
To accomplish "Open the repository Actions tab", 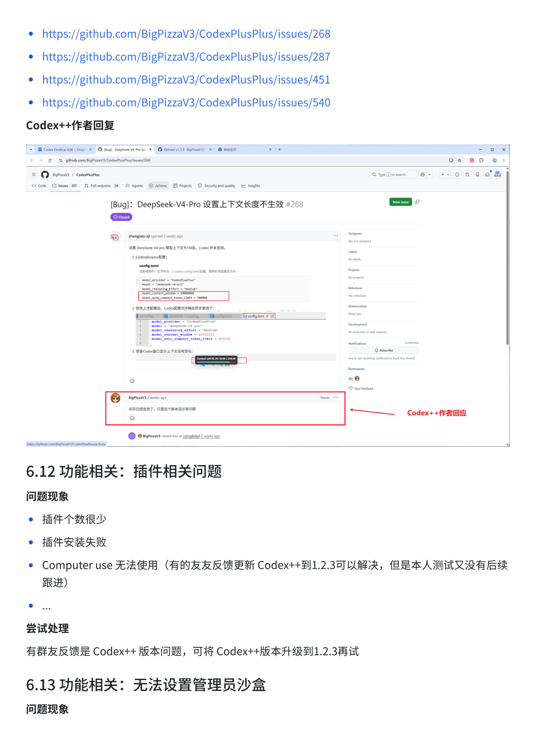I will (158, 186).
